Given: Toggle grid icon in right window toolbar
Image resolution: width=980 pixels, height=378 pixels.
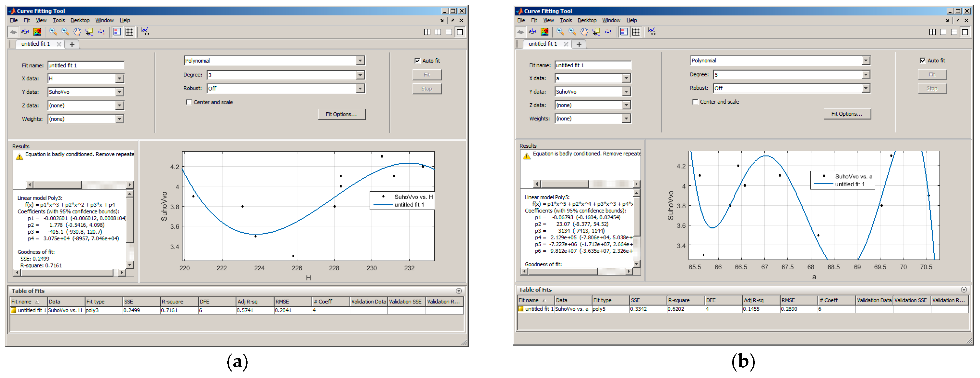Looking at the screenshot, I should point(636,32).
